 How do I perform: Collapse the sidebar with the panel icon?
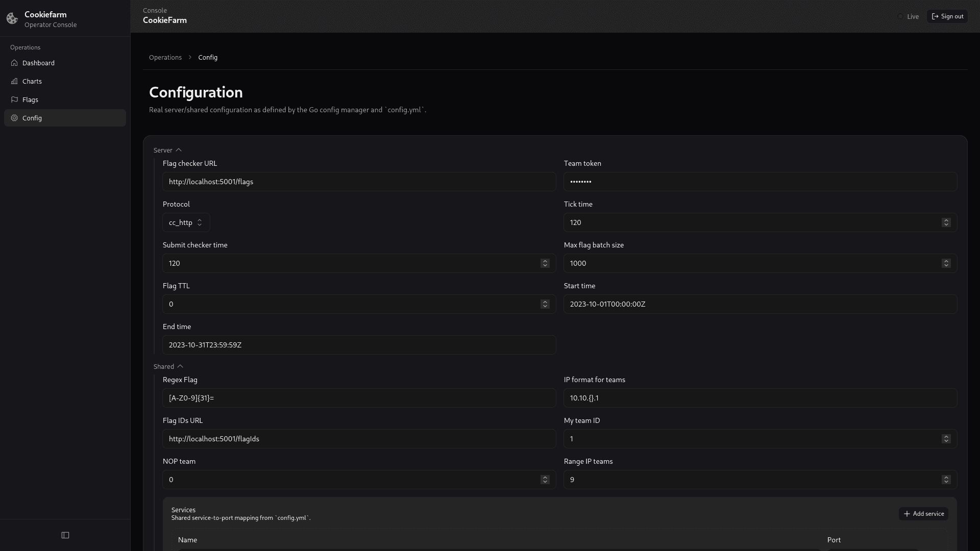click(65, 535)
